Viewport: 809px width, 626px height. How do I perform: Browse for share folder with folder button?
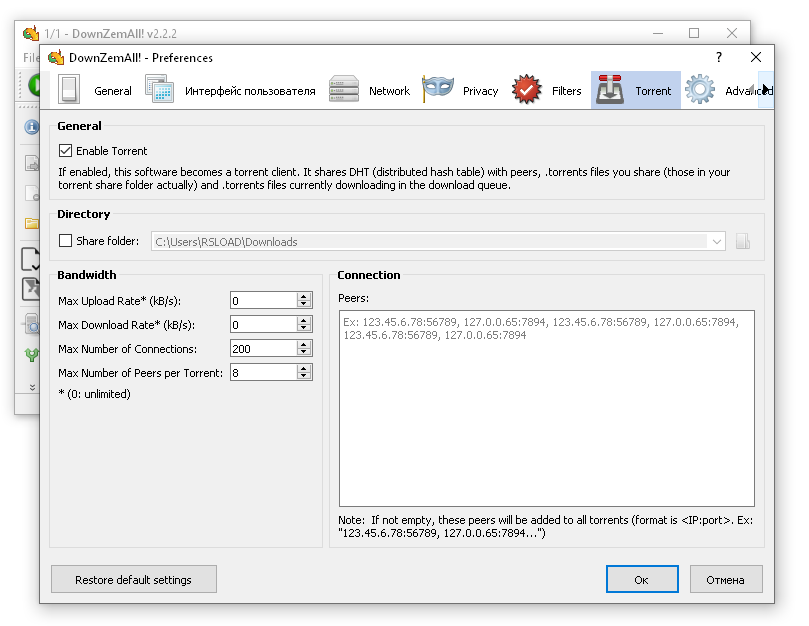742,242
